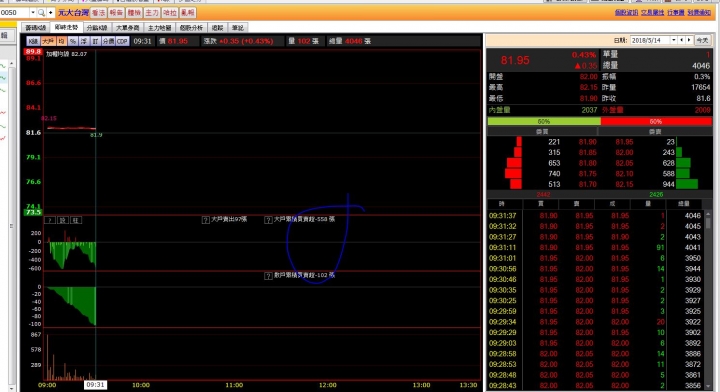Click the 分價 price distribution icon
This screenshot has height=392, width=720.
click(108, 41)
